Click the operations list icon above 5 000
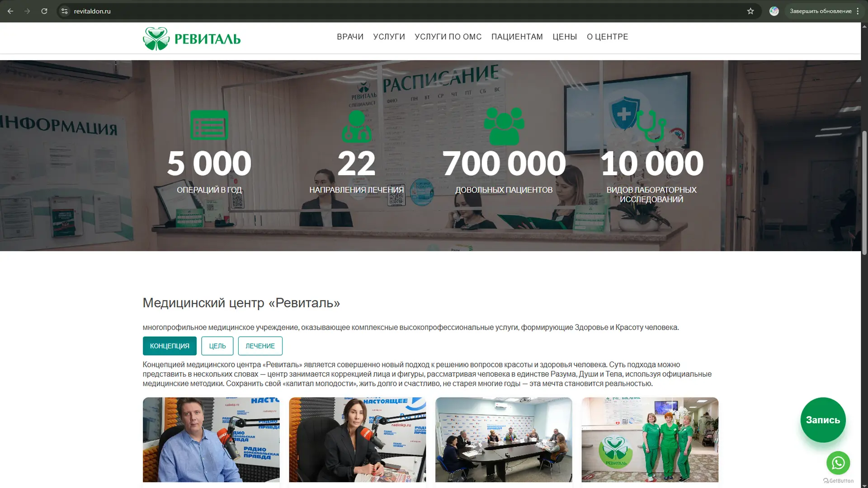This screenshot has height=488, width=868. 209,125
